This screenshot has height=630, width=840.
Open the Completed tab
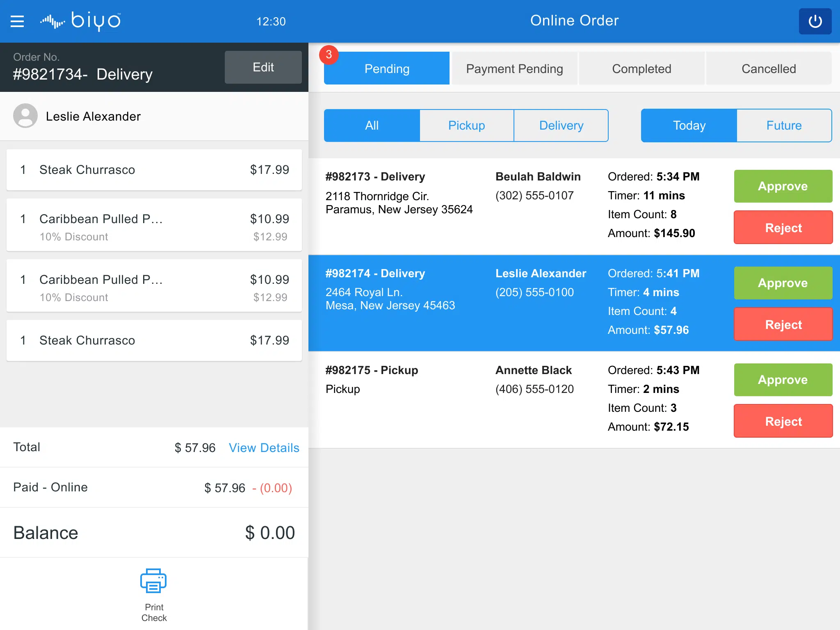pyautogui.click(x=641, y=68)
